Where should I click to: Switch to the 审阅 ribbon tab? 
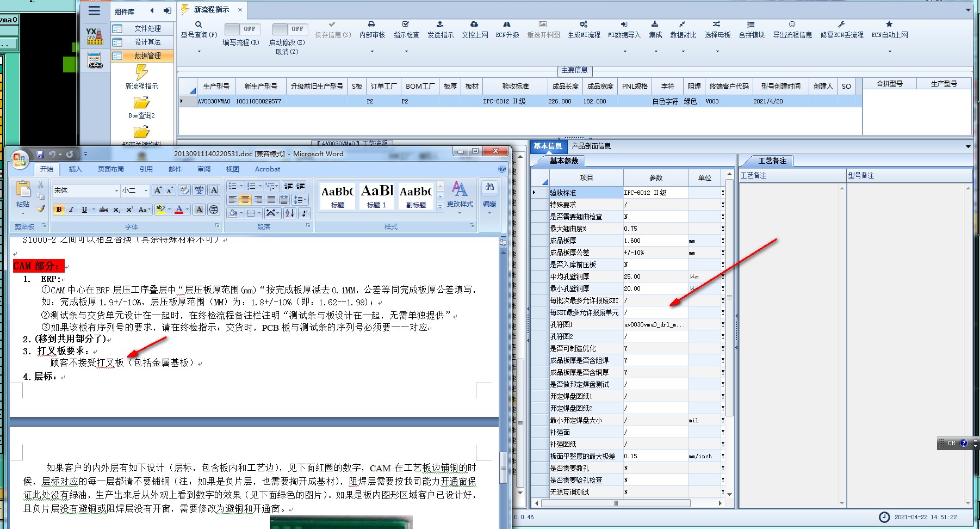point(204,169)
